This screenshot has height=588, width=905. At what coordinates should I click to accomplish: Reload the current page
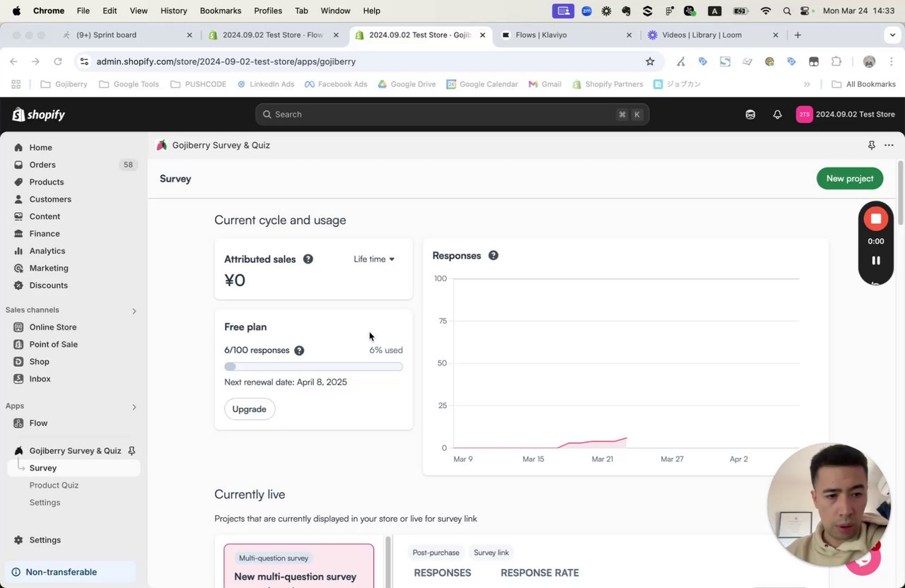(58, 61)
